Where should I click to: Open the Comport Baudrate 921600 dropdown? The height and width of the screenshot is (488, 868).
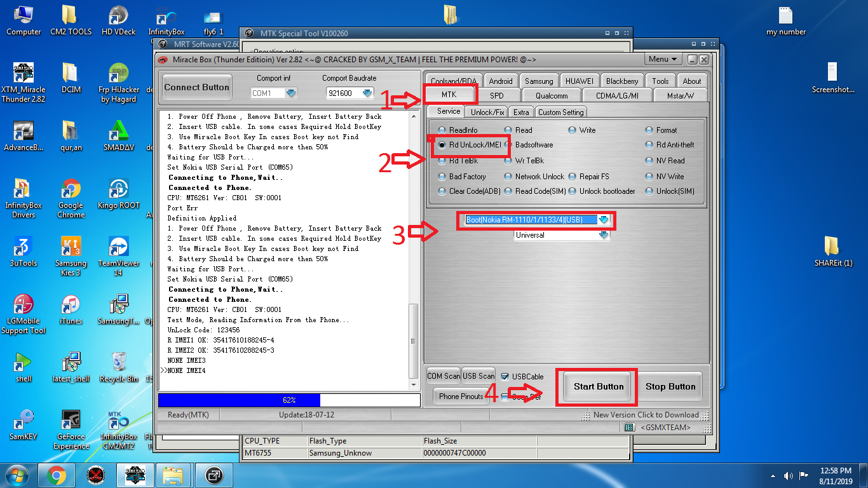[367, 93]
